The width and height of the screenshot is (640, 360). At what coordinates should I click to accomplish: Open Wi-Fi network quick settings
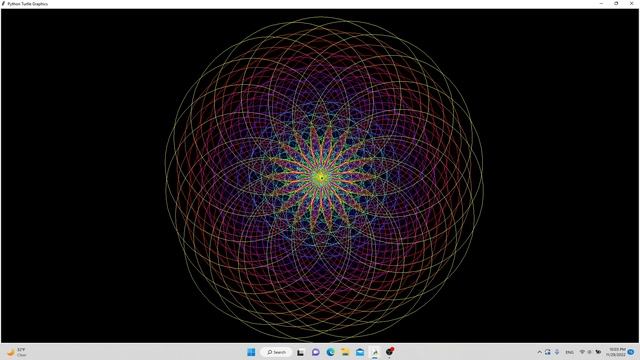click(x=582, y=352)
